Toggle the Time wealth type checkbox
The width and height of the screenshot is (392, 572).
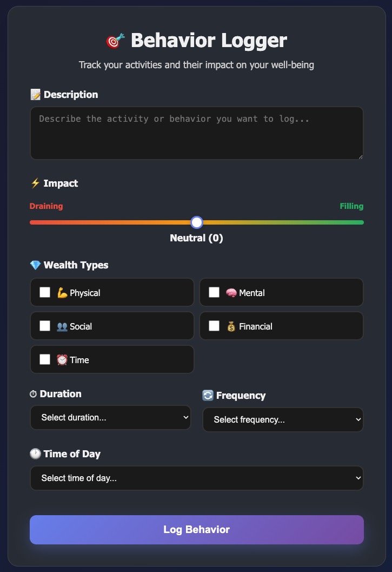[x=45, y=359]
